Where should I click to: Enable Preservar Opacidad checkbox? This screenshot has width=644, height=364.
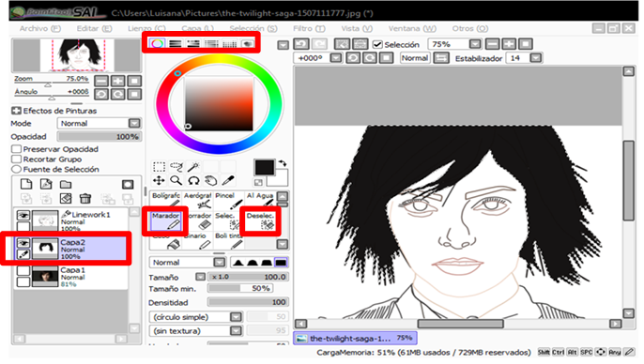pyautogui.click(x=17, y=149)
